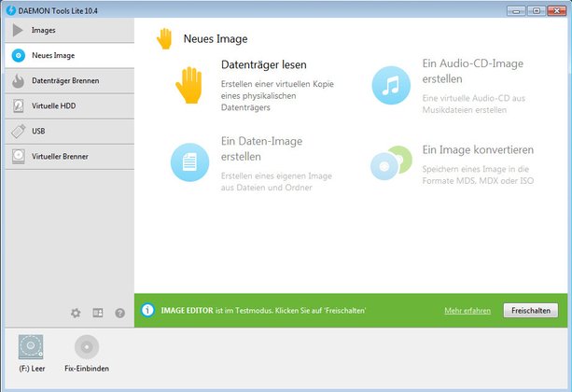Click the DAEMON Tools lightning title bar icon

tap(11, 10)
